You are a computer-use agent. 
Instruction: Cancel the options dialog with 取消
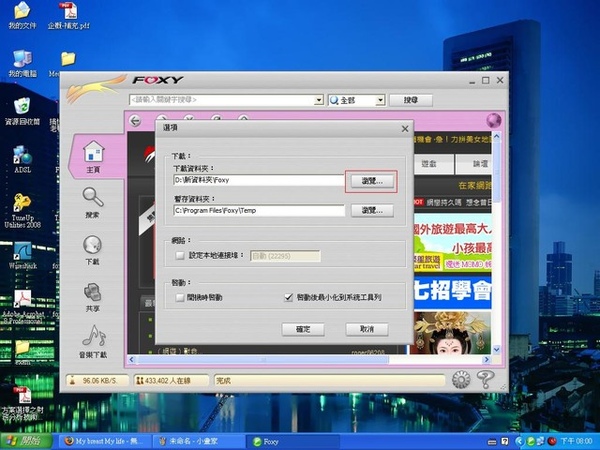[367, 329]
